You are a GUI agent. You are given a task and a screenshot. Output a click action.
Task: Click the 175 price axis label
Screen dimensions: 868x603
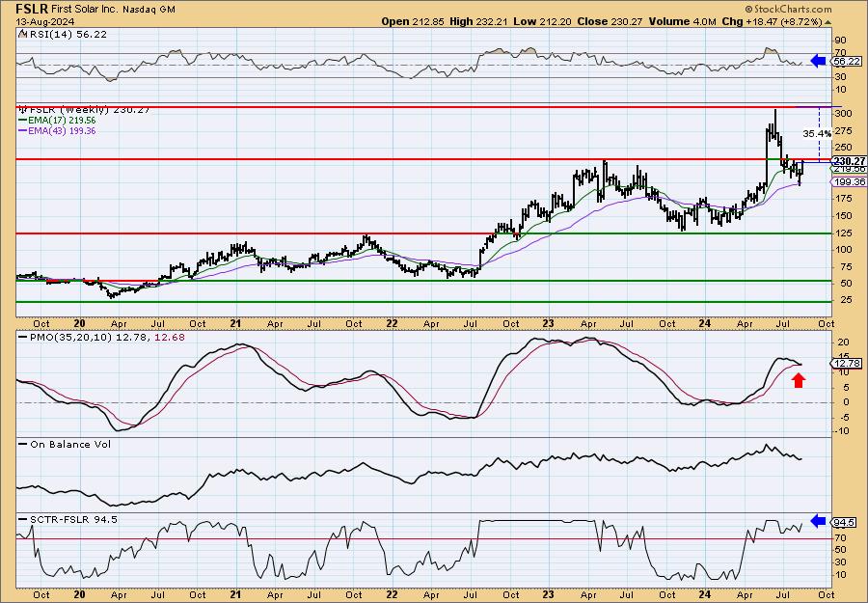pyautogui.click(x=844, y=198)
